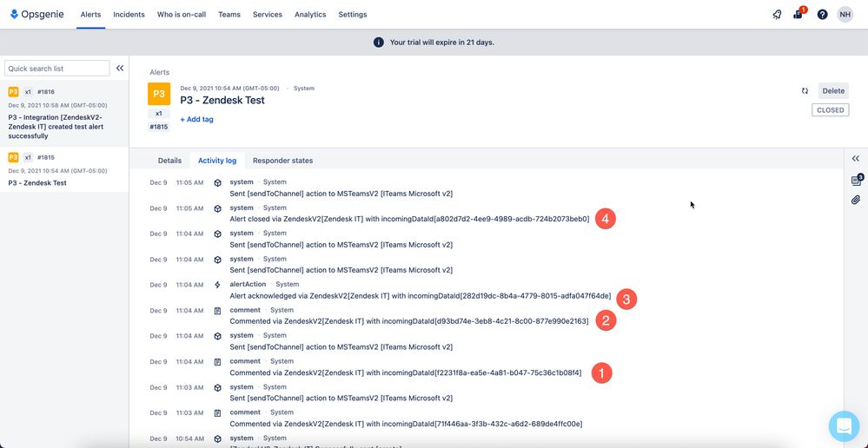This screenshot has height=448, width=868.
Task: Refresh the alert with the reload icon
Action: 805,90
